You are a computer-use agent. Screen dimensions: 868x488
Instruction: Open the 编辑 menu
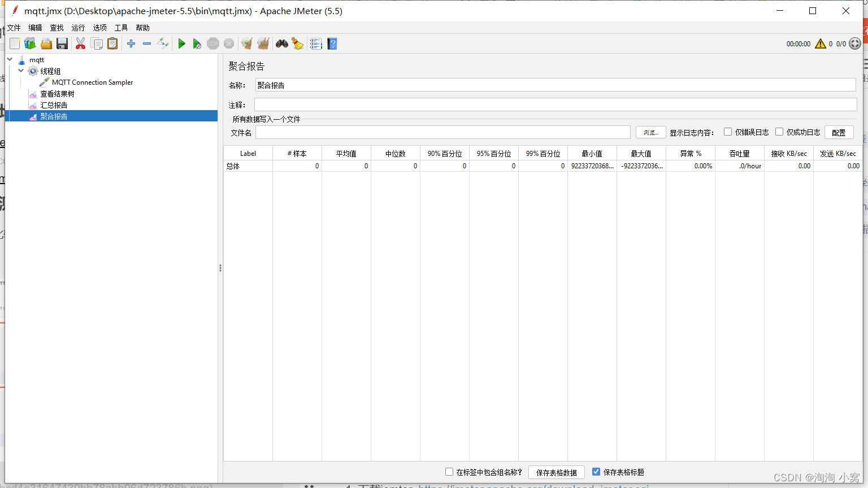tap(36, 28)
